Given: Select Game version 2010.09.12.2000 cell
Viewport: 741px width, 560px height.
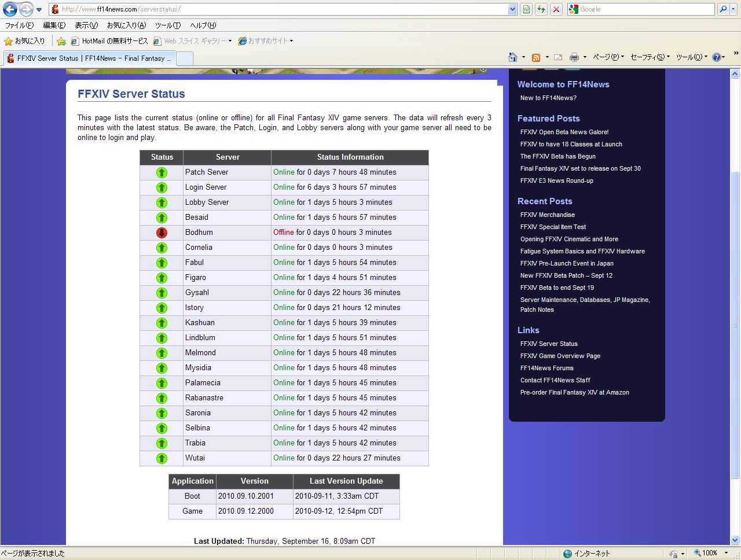Looking at the screenshot, I should (x=254, y=511).
